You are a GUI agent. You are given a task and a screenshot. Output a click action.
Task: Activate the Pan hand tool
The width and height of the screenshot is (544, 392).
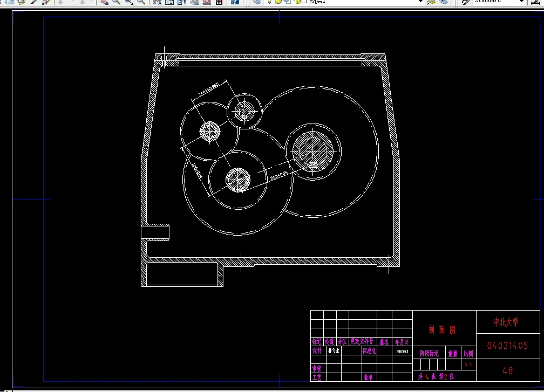coord(104,2)
